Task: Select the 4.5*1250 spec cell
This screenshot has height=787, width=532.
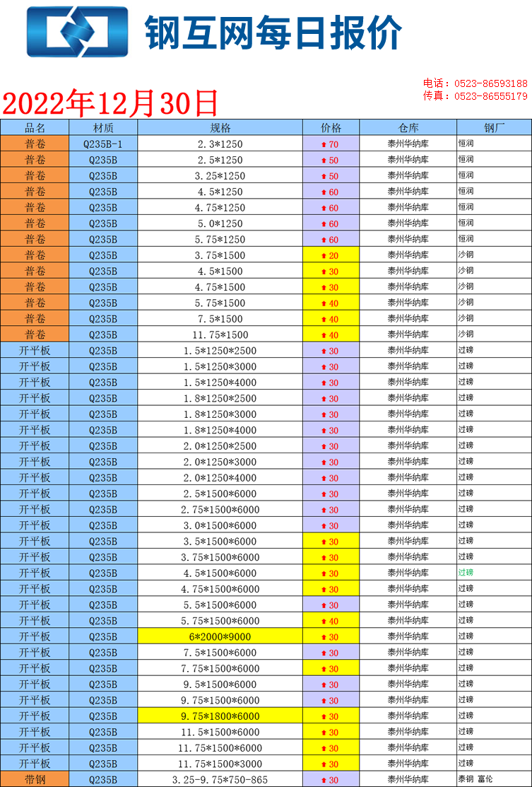Action: [x=220, y=192]
